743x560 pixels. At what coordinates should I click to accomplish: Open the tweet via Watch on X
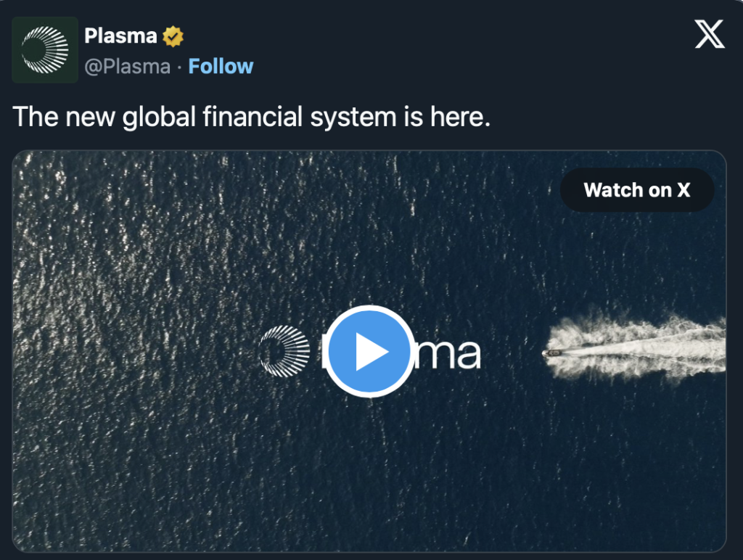[637, 190]
